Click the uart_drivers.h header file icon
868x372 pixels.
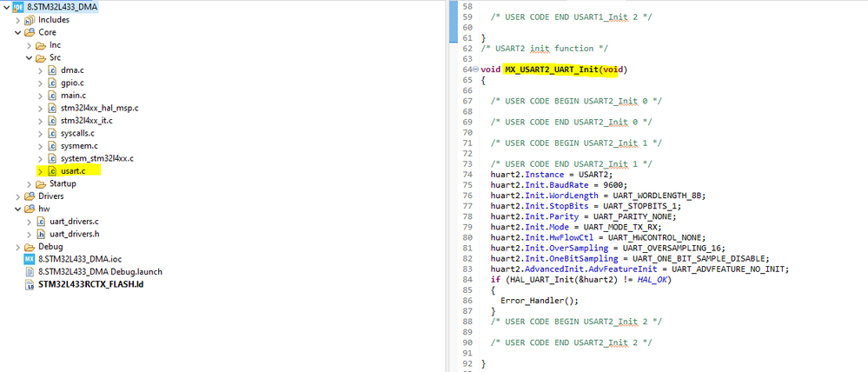click(x=41, y=234)
